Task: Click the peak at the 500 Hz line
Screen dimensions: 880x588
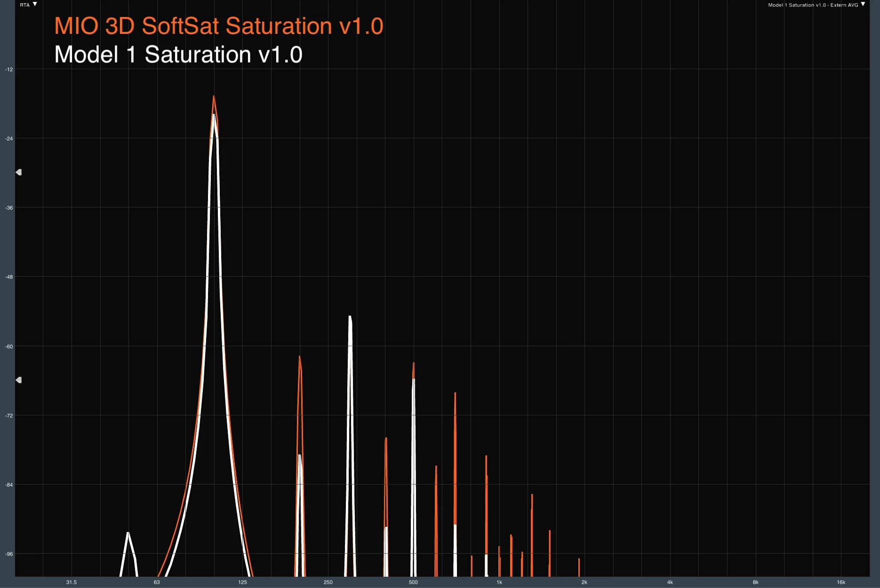Action: pyautogui.click(x=414, y=365)
